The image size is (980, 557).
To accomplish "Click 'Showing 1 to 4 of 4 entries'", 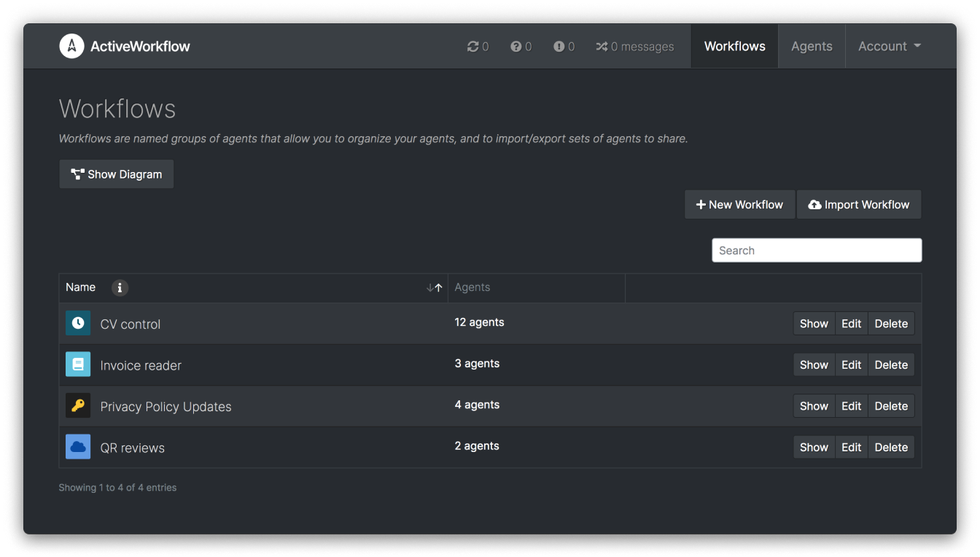I will tap(117, 487).
